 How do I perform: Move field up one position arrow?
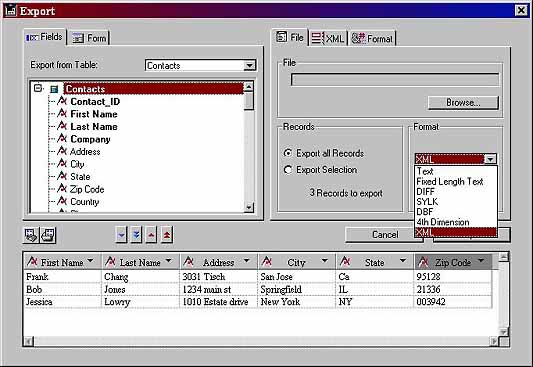(x=151, y=235)
